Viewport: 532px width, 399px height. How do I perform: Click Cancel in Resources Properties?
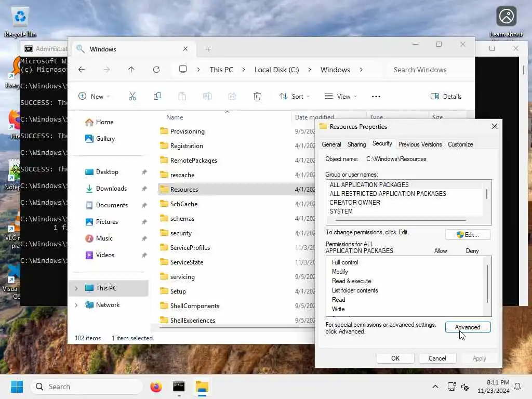click(437, 358)
